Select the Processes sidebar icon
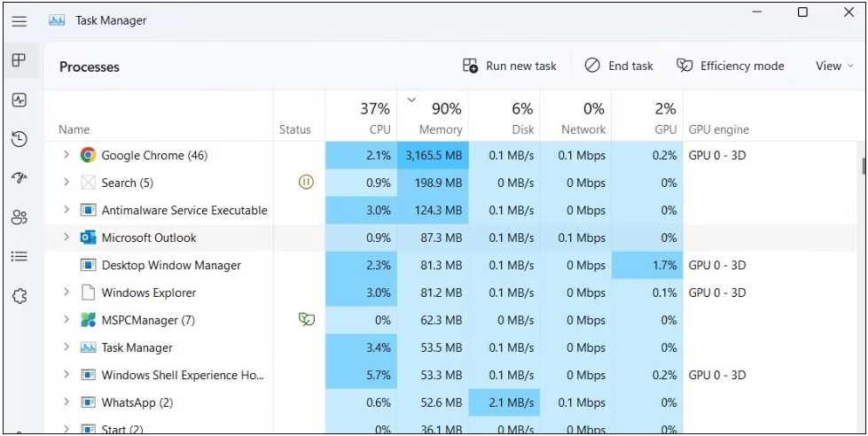 [x=20, y=59]
